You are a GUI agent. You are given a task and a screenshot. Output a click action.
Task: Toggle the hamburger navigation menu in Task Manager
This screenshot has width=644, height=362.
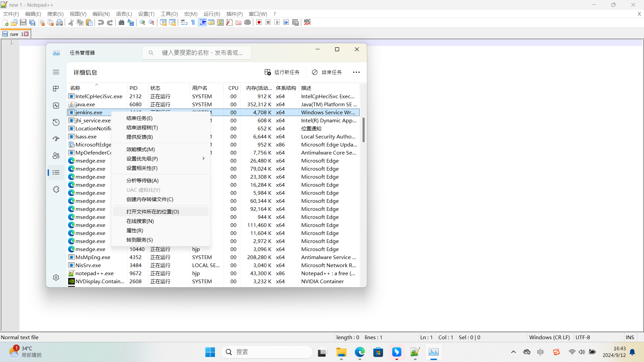point(56,72)
